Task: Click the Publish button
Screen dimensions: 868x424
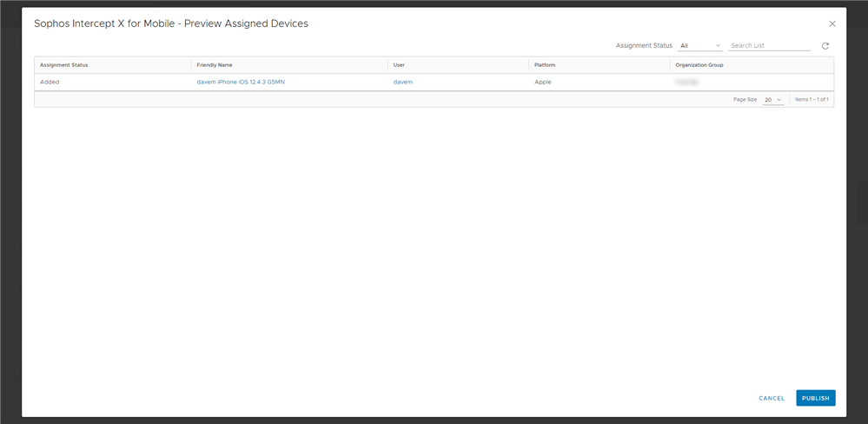Action: [x=815, y=398]
